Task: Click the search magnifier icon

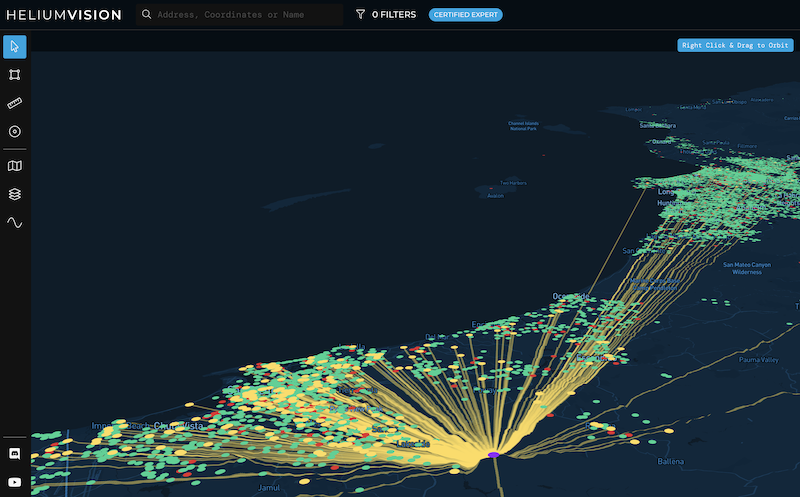Action: point(147,15)
